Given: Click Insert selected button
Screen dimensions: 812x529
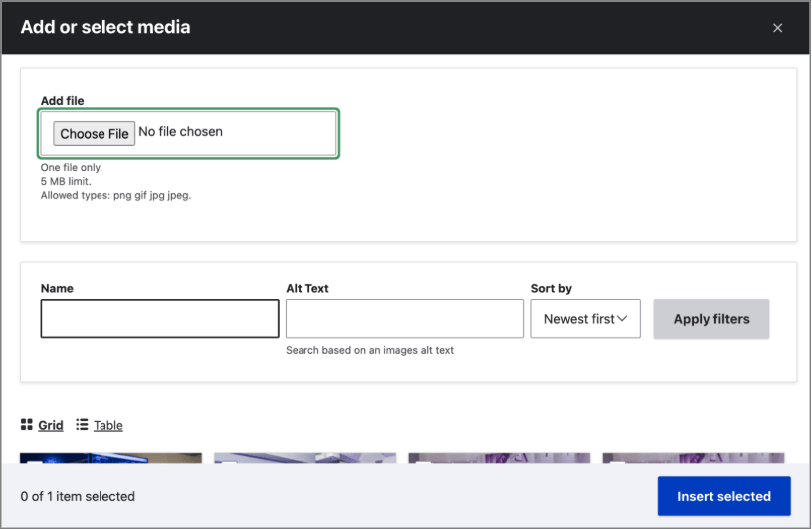Looking at the screenshot, I should [x=724, y=496].
